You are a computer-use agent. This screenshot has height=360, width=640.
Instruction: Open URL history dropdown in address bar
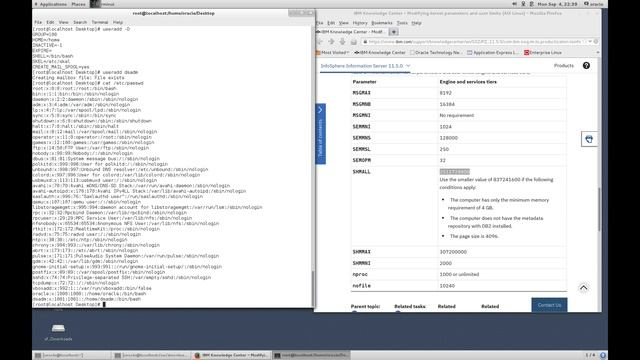[590, 42]
